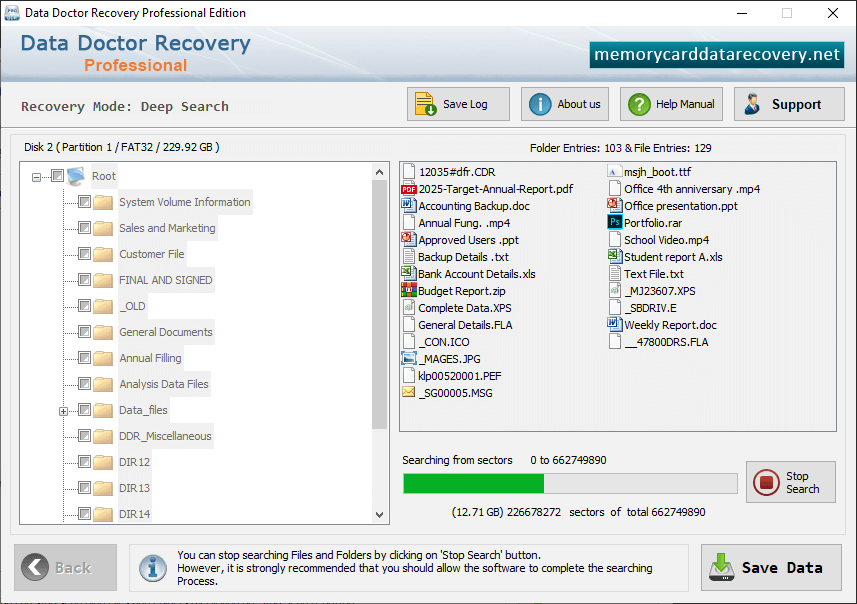Screen dimensions: 857x604
Task: Select the DIR12 folder
Action: coord(134,462)
